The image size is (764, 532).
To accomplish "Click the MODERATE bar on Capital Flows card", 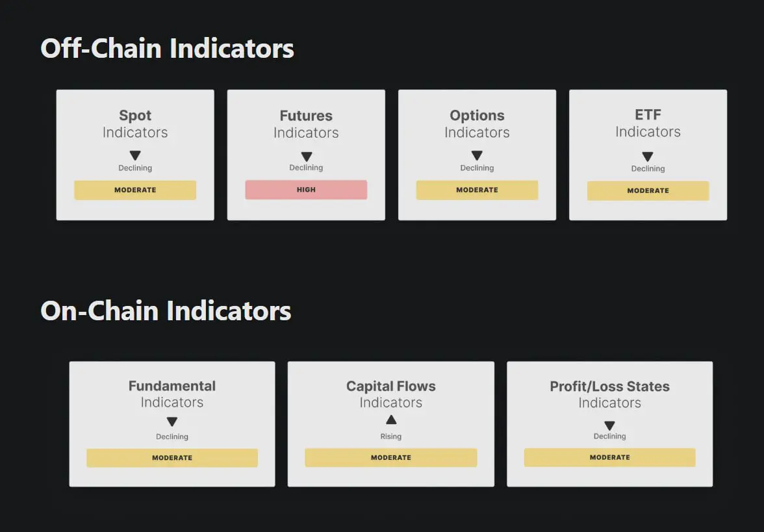I will click(391, 457).
